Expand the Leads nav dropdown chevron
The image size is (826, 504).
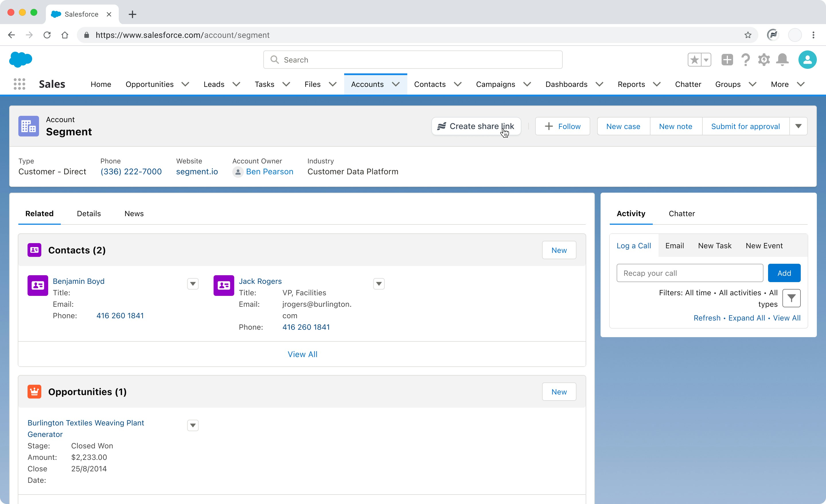tap(236, 84)
